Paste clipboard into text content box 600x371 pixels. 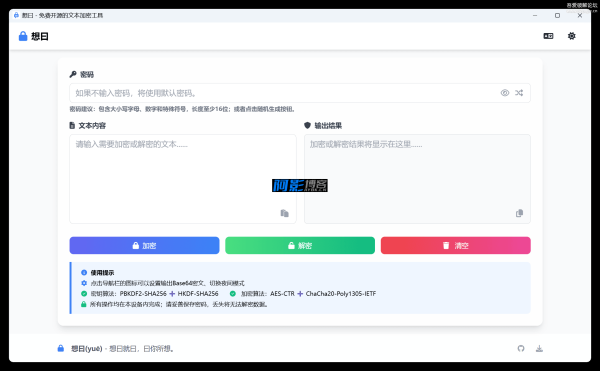(x=284, y=213)
